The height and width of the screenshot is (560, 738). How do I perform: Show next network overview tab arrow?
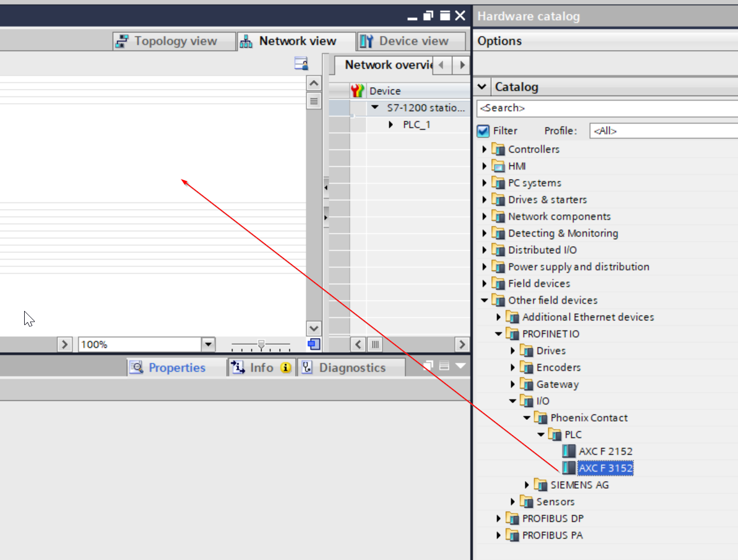(462, 65)
